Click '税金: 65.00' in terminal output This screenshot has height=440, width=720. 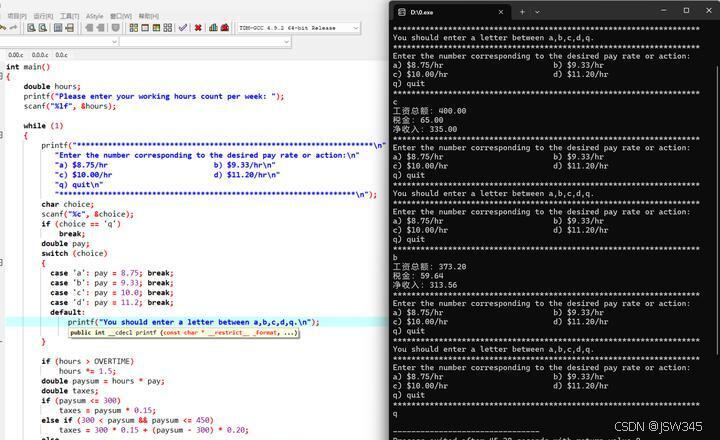pos(418,120)
